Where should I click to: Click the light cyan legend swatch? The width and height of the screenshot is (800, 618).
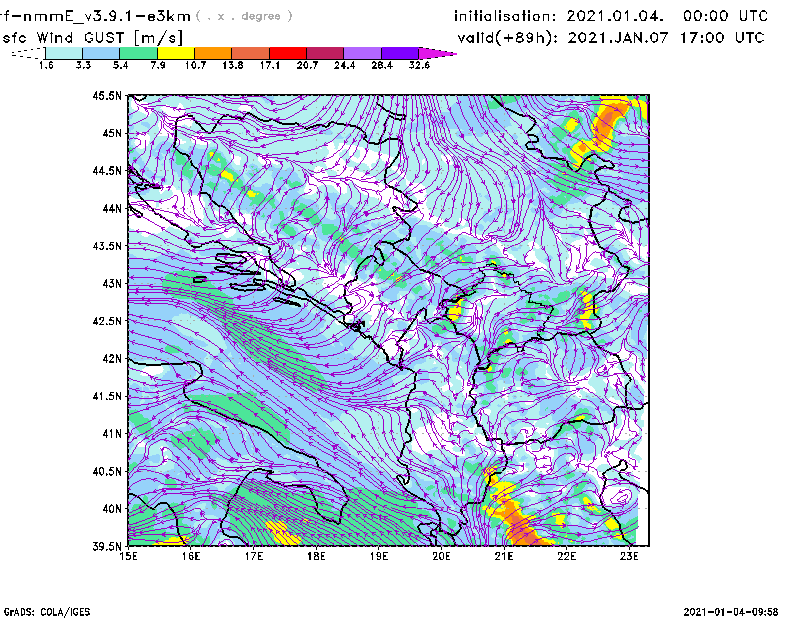(64, 53)
